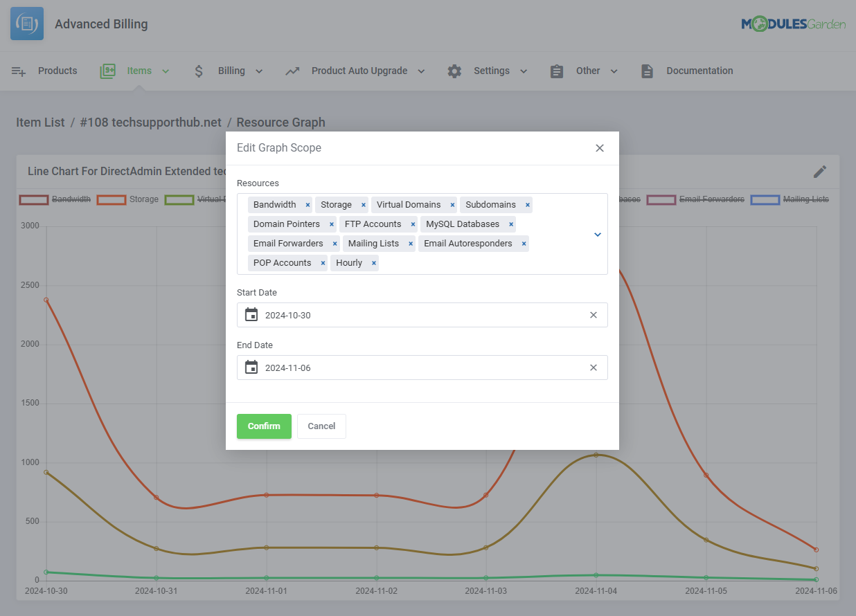
Task: Click Cancel in the Edit Graph Scope dialog
Action: pyautogui.click(x=321, y=426)
